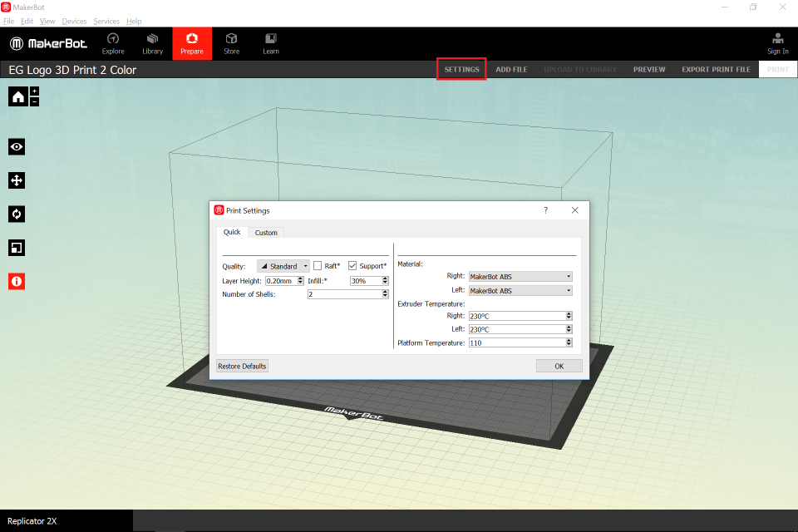Viewport: 798px width, 532px height.
Task: Select the Scale tool
Action: pos(17,248)
